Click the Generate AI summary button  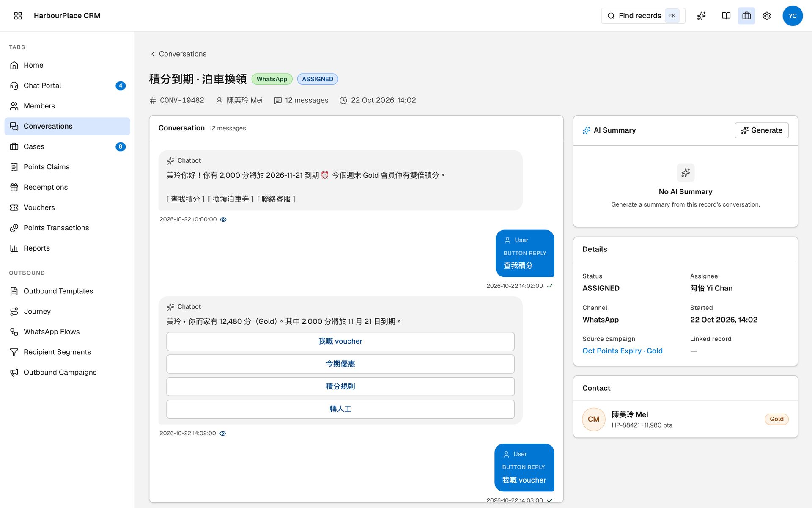pyautogui.click(x=761, y=130)
